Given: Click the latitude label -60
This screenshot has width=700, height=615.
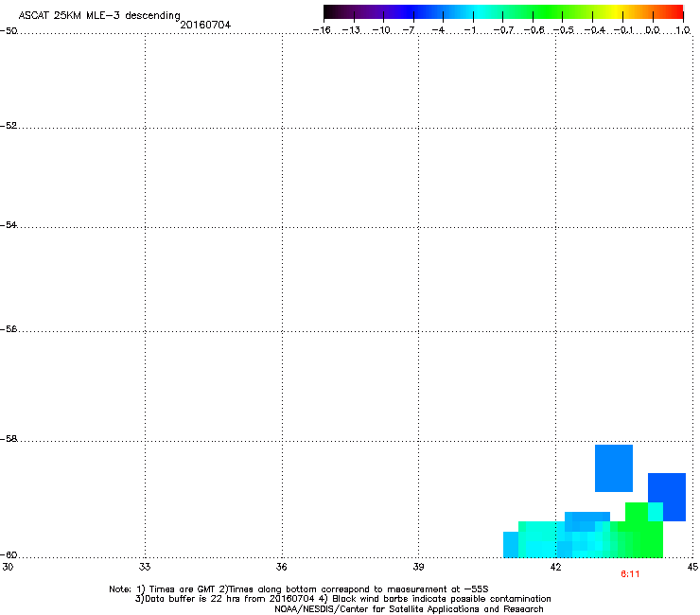Looking at the screenshot, I should [9, 555].
